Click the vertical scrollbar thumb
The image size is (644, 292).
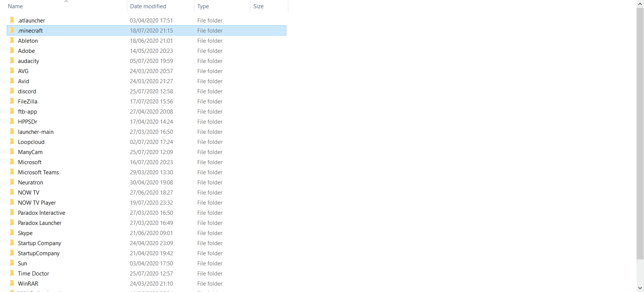[640, 133]
